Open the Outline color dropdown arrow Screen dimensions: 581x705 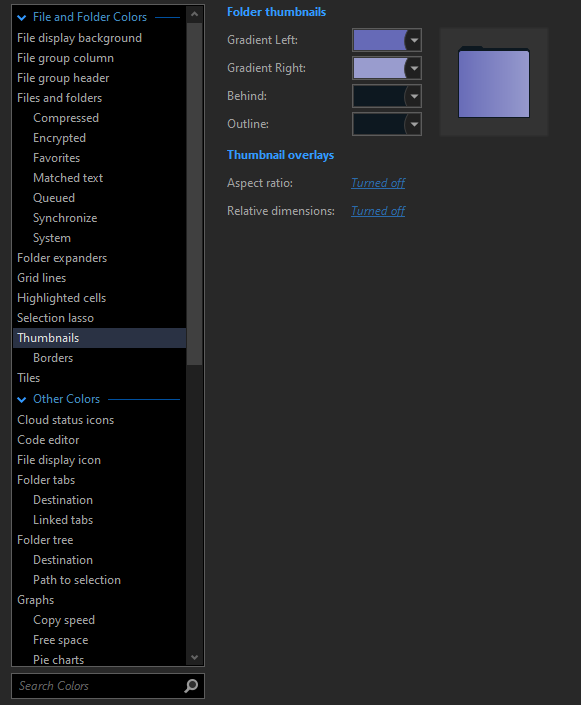click(414, 124)
